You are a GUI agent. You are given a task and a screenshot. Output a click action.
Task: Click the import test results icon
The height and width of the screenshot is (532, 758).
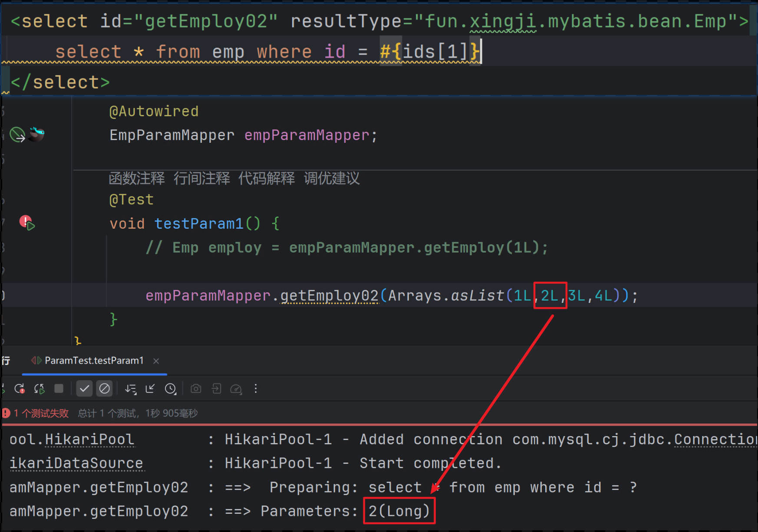coord(216,388)
